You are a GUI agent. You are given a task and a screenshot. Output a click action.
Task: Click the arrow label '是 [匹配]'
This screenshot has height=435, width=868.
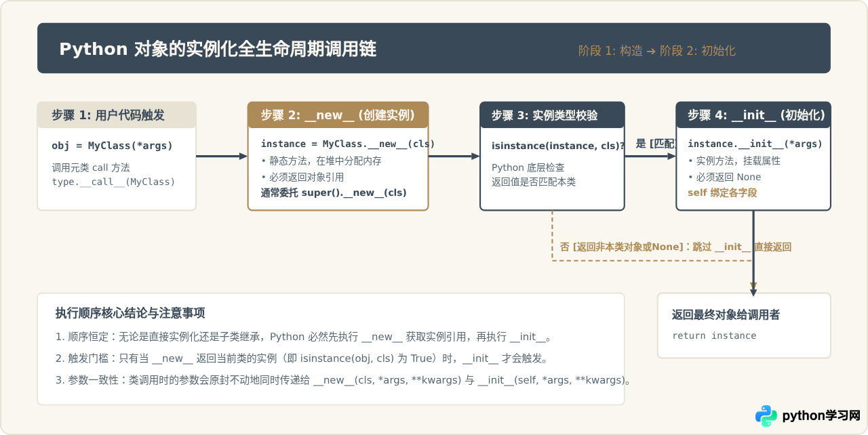[x=656, y=144]
